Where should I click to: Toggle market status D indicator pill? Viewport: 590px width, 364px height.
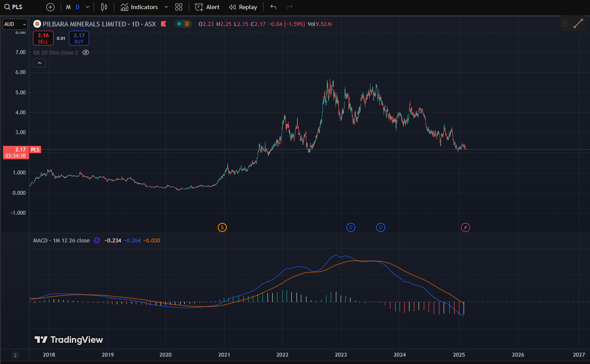pyautogui.click(x=184, y=24)
